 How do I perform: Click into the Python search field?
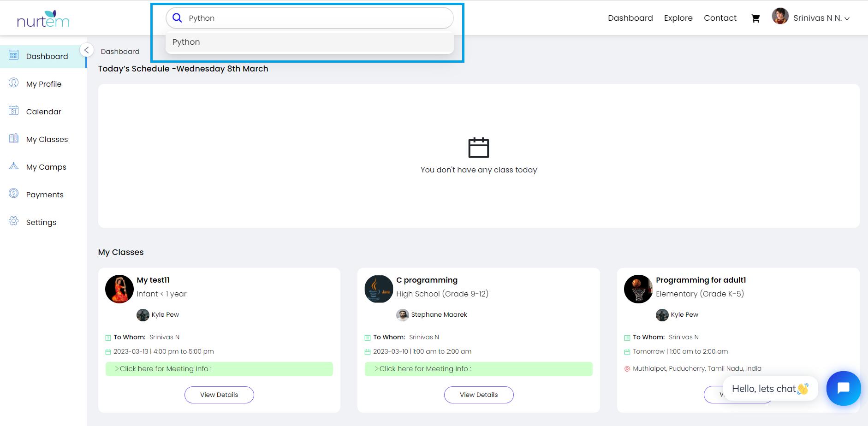314,18
